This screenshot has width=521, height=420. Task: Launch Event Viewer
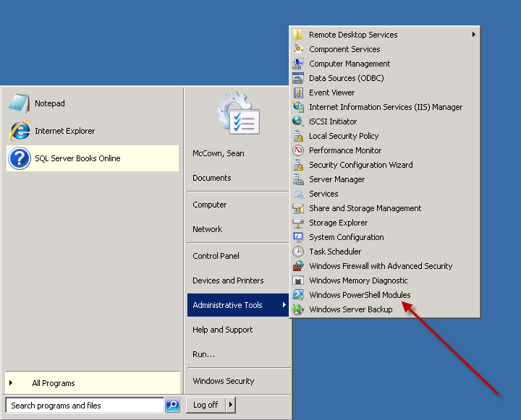tap(385, 93)
